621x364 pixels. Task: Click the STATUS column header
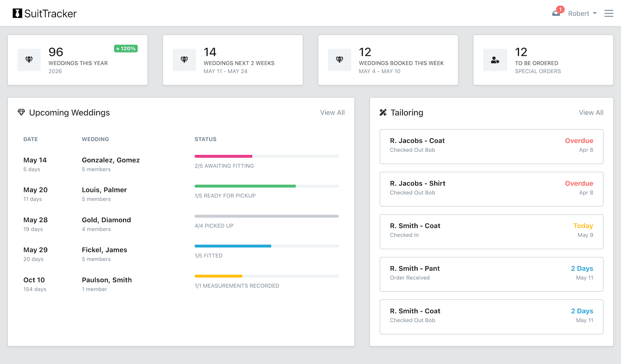pos(206,139)
